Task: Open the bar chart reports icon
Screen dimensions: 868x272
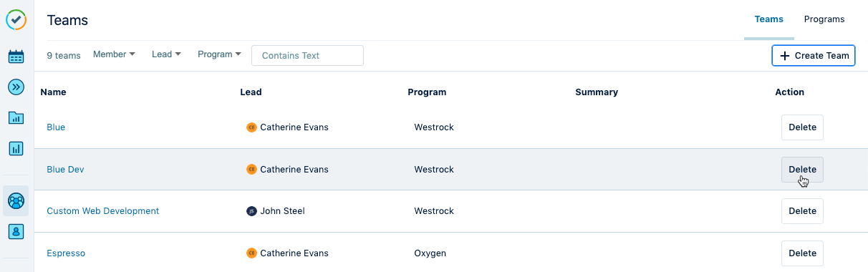Action: click(16, 148)
